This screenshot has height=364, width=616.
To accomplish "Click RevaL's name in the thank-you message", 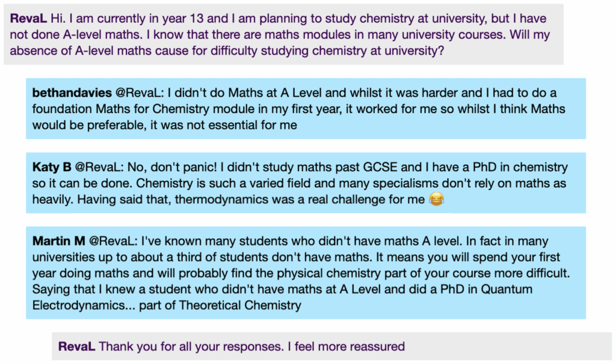I will [x=76, y=346].
